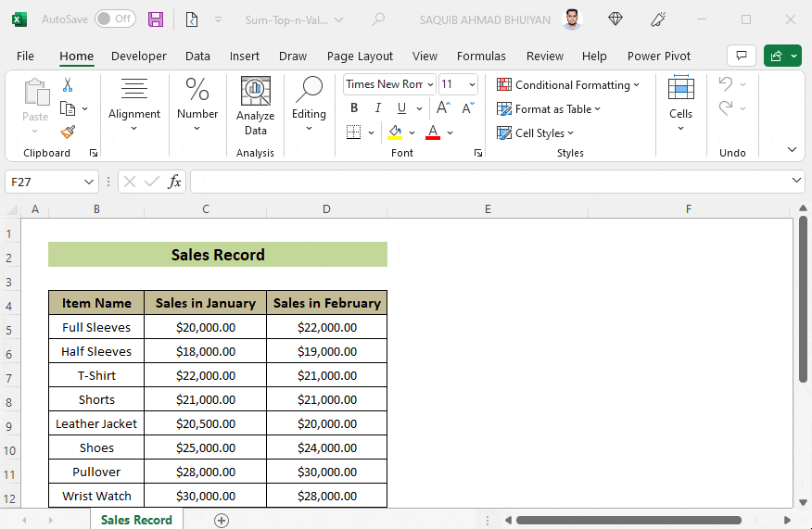Open the Number format group
Viewport: 812px width, 529px height.
click(x=197, y=105)
